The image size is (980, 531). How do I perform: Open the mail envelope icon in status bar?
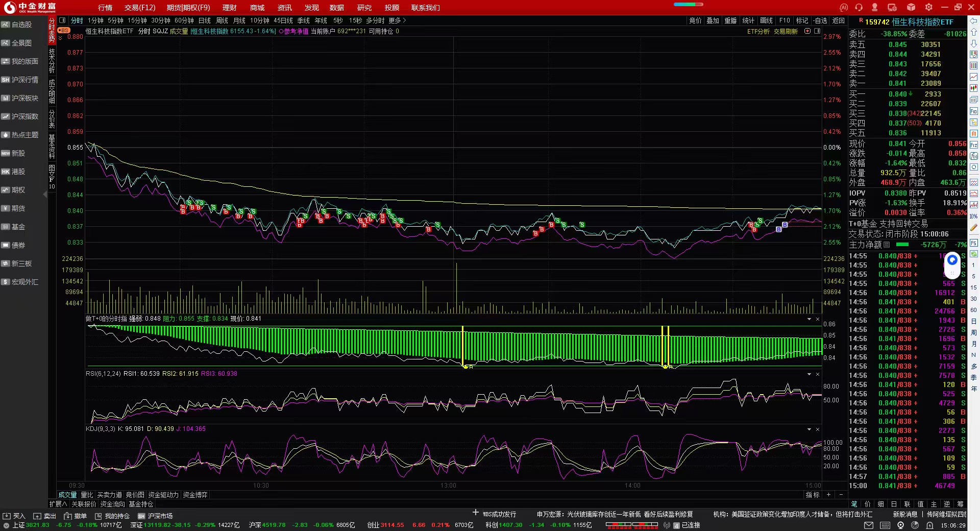point(869,525)
